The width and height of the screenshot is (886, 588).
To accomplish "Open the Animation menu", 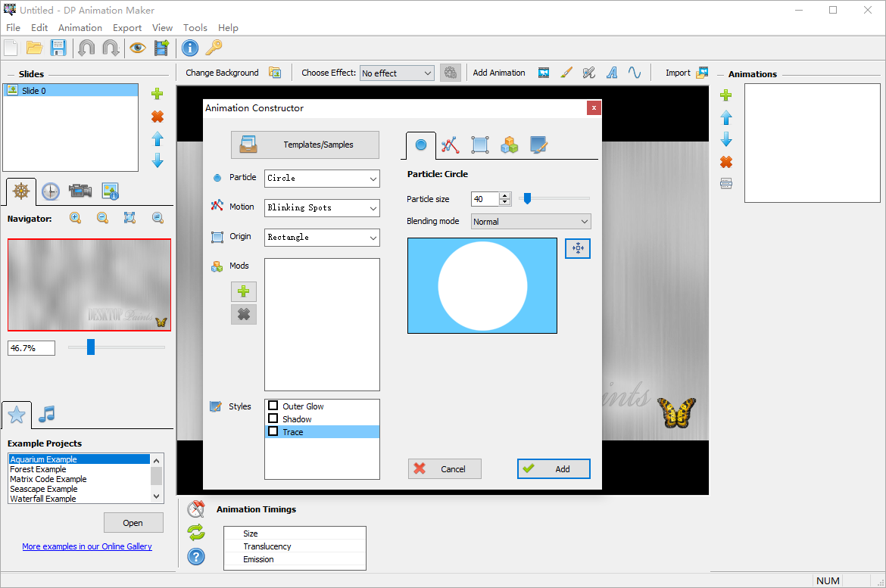I will [80, 27].
